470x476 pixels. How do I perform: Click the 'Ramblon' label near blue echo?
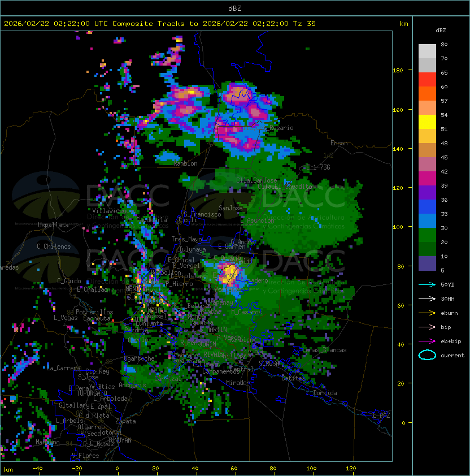[185, 163]
